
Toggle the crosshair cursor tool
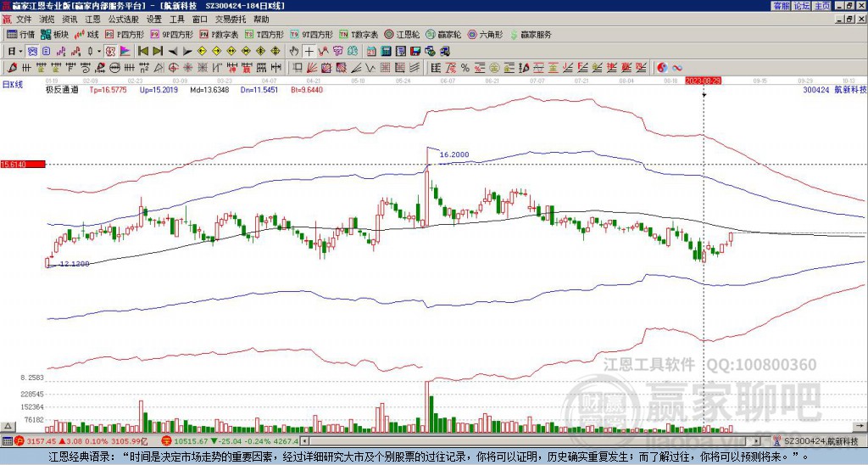pyautogui.click(x=309, y=52)
